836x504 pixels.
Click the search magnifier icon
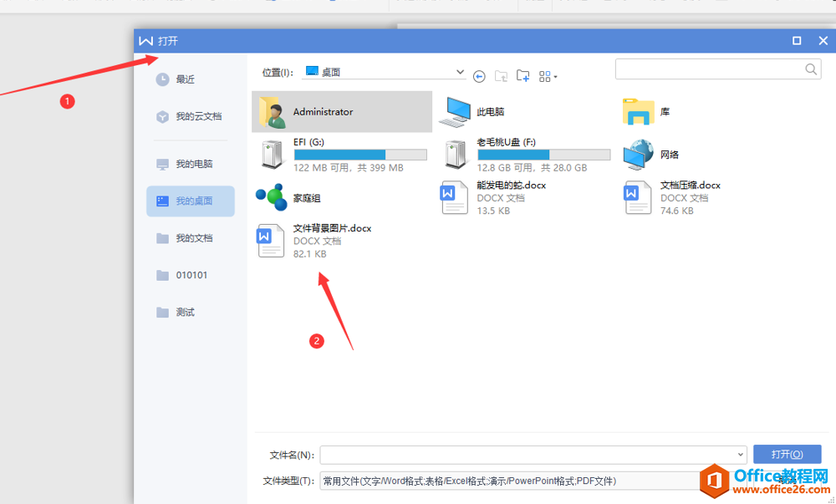811,69
